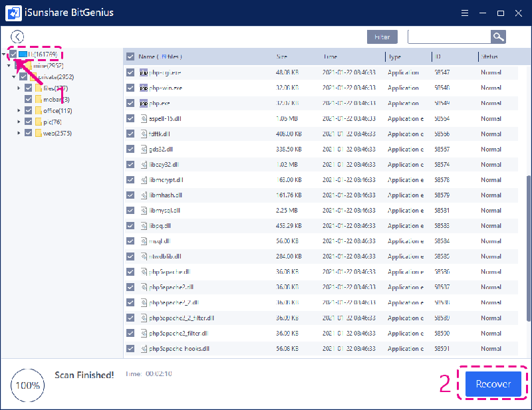Uncheck the gds32.dll file checkbox
This screenshot has width=532, height=410.
click(130, 149)
